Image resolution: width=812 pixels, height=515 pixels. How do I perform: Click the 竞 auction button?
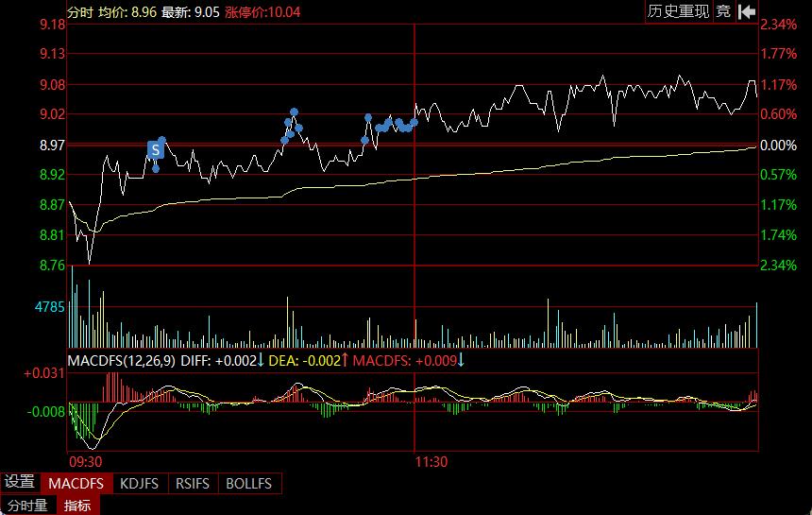coord(723,11)
